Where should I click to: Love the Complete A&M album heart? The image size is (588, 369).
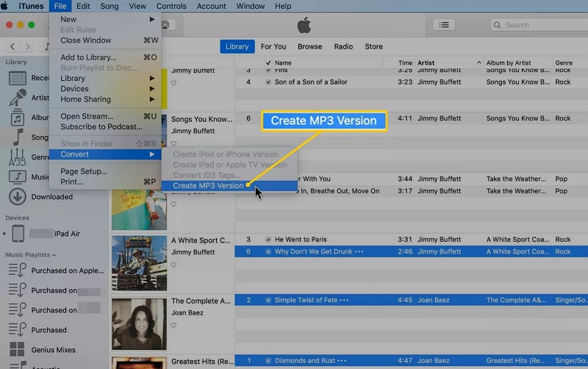click(x=173, y=326)
